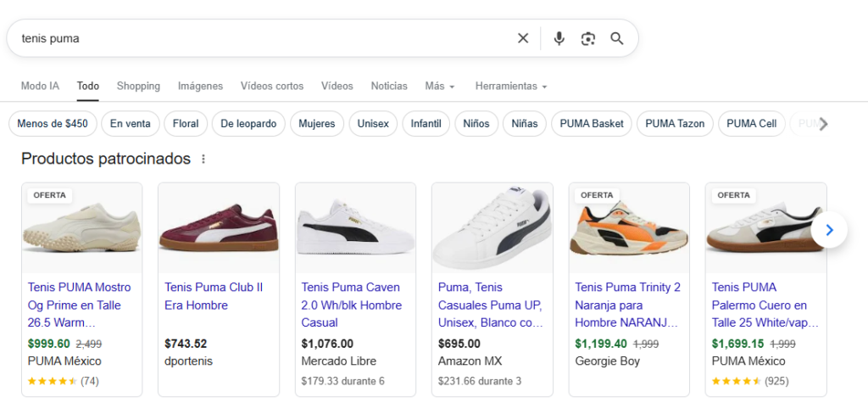Open the three-dot menu beside Productos patrocinados

[x=203, y=159]
